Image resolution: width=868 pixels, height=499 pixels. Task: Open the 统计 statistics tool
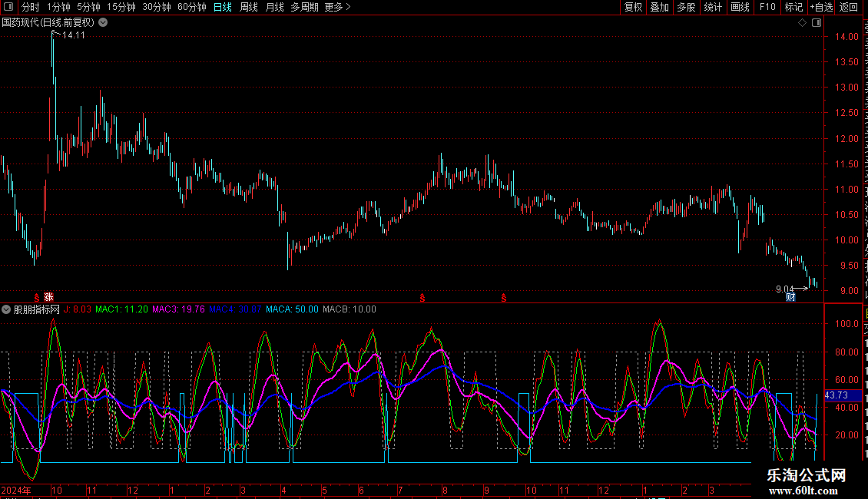point(713,7)
